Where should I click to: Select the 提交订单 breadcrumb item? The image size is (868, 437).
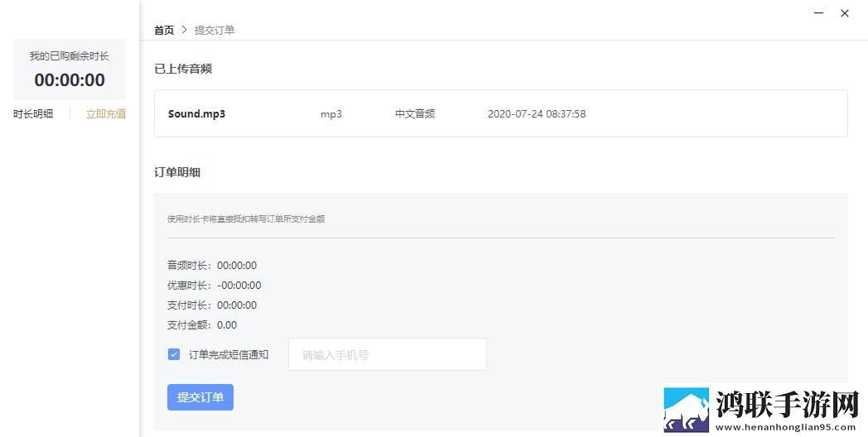[x=215, y=31]
